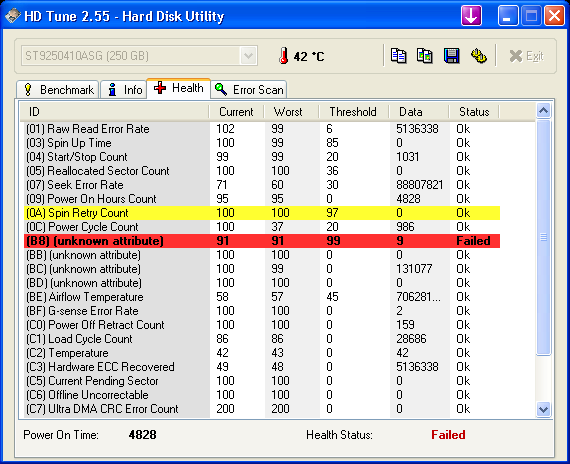Select the (BE) Airflow Temperature row

tap(262, 297)
